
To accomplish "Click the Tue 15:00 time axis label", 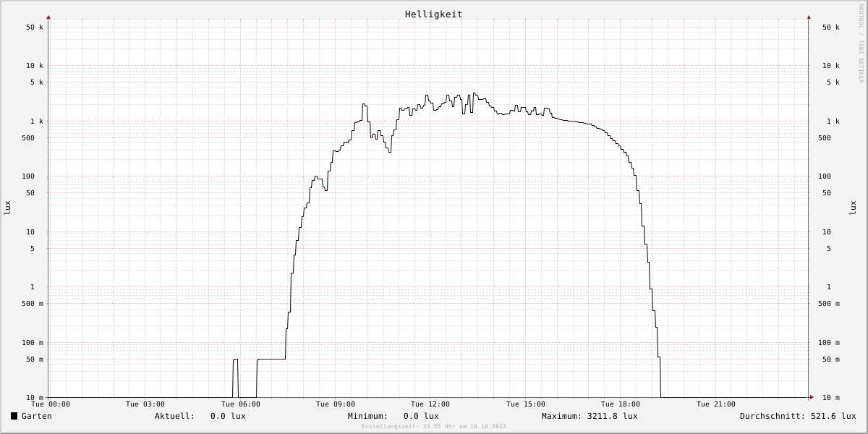I will point(526,404).
